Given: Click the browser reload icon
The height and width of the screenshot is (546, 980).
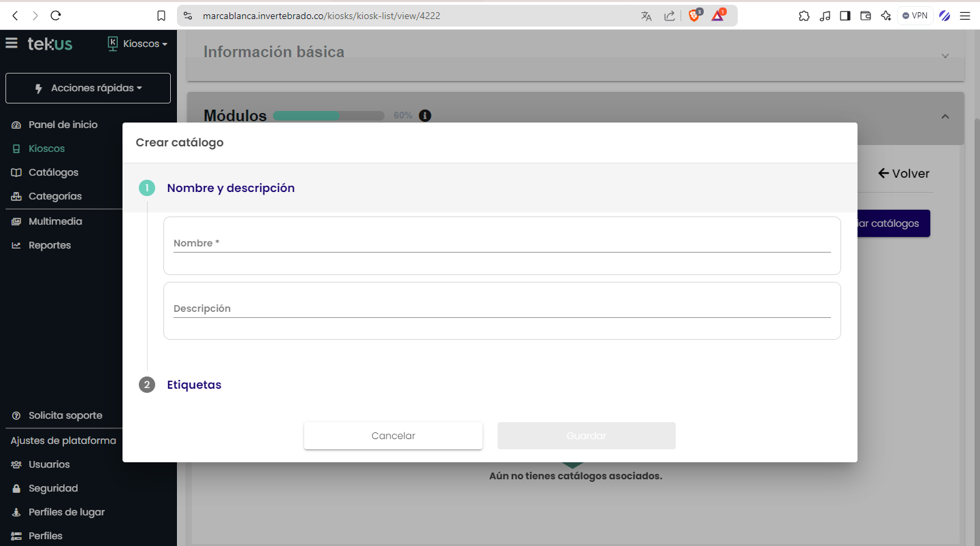Looking at the screenshot, I should click(x=56, y=16).
